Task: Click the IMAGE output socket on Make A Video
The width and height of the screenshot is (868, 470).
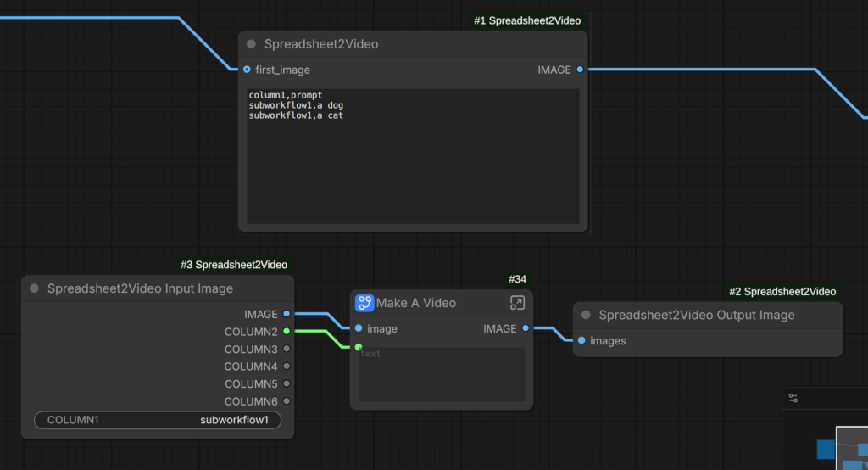Action: (526, 328)
